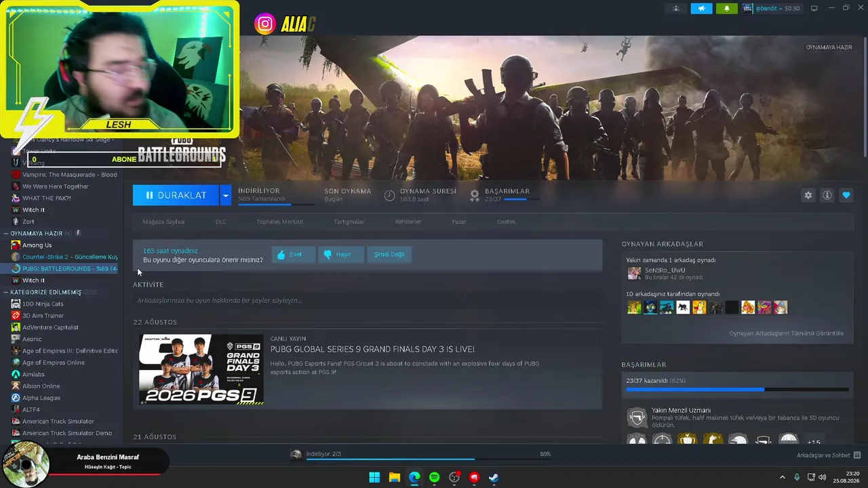This screenshot has width=868, height=488.
Task: Open Pazar tab
Action: coord(459,222)
